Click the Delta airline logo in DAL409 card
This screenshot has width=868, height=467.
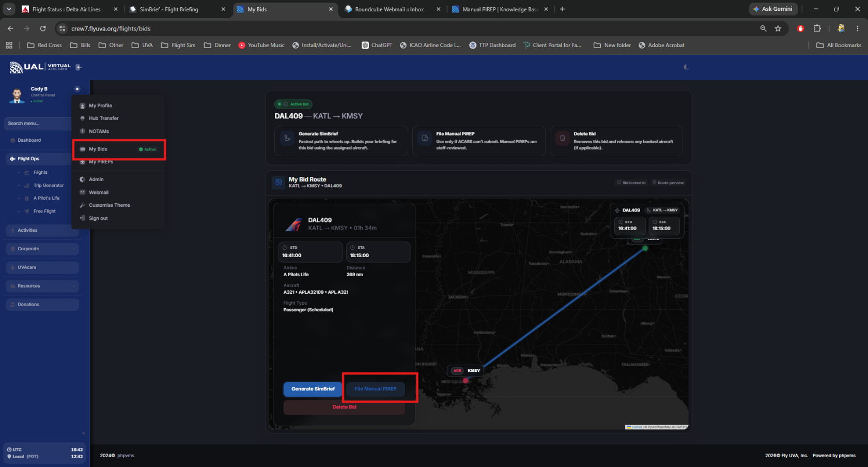pyautogui.click(x=293, y=224)
